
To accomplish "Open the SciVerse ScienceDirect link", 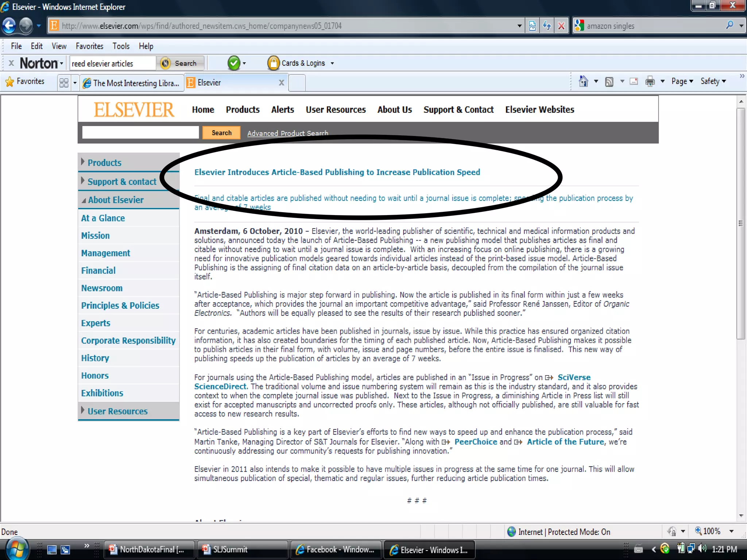I will 574,377.
